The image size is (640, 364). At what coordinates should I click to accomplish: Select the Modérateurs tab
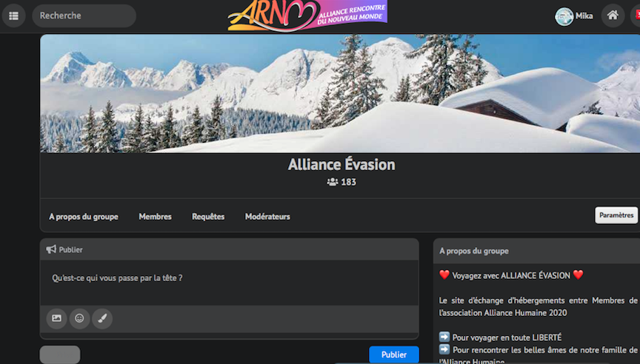click(267, 217)
